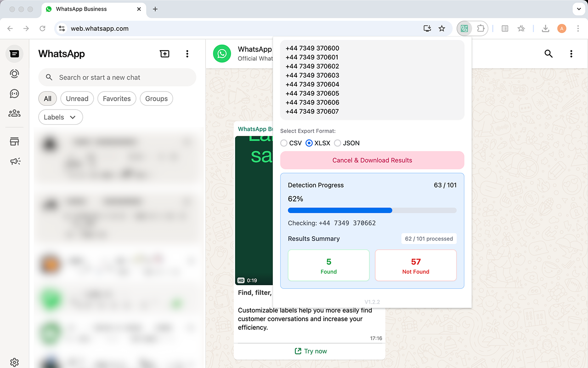Viewport: 588px width, 368px height.
Task: Click the detection progress bar
Action: pyautogui.click(x=372, y=210)
